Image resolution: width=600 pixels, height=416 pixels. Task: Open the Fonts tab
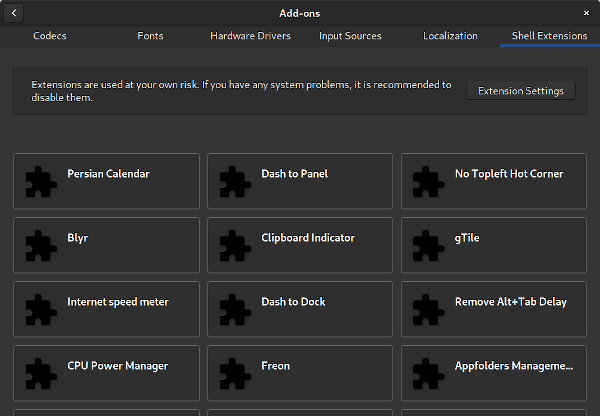(150, 36)
